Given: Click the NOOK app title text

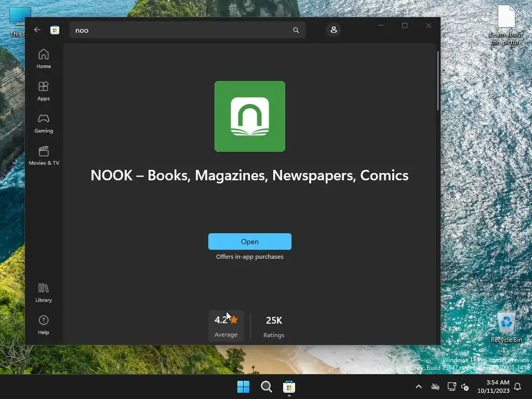Looking at the screenshot, I should coord(249,176).
